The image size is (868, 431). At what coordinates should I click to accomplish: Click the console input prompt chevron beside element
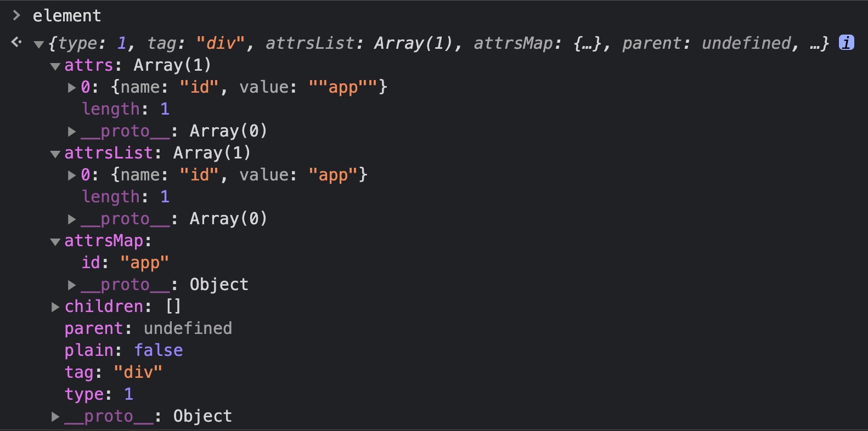coord(16,15)
